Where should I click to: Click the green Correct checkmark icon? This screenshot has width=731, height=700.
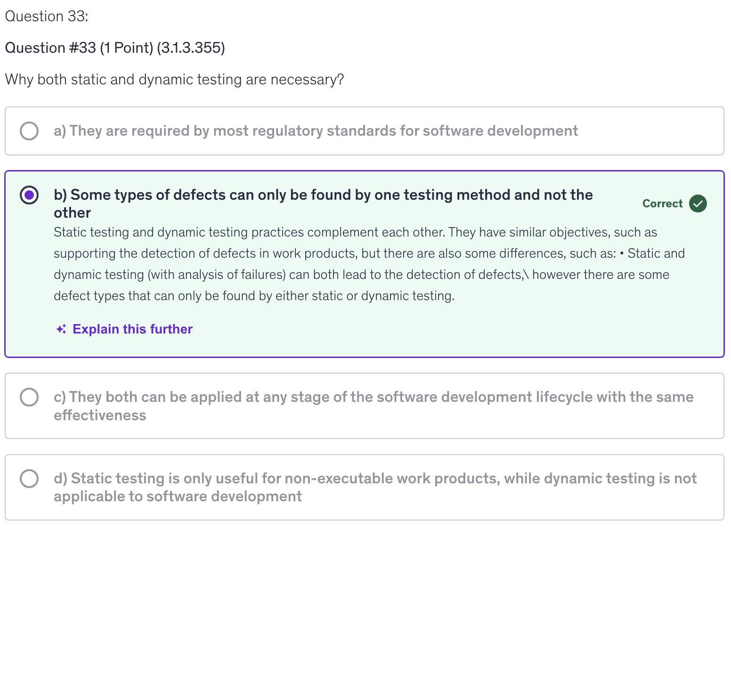[698, 203]
